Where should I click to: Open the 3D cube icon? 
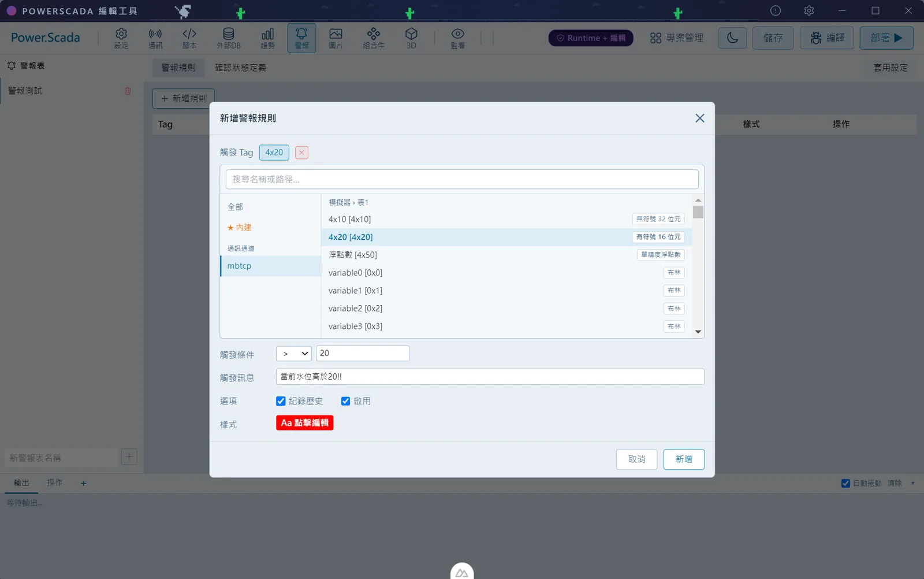pyautogui.click(x=411, y=38)
